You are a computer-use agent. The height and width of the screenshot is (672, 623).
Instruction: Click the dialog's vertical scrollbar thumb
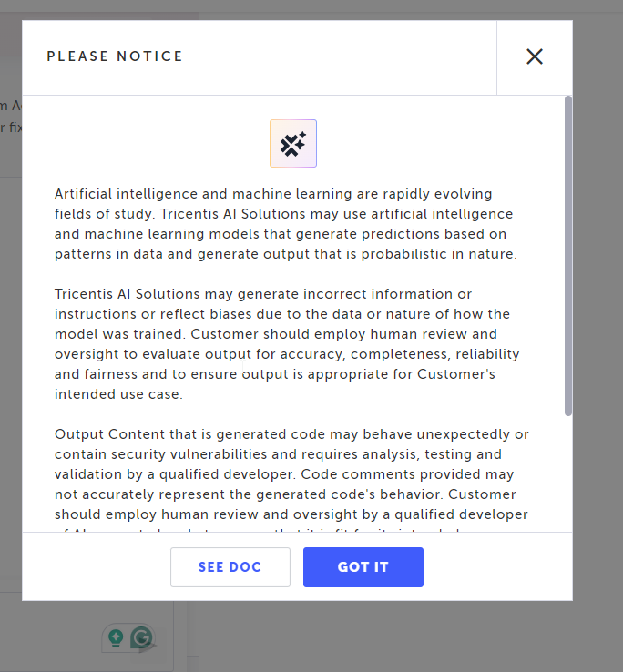click(x=568, y=255)
